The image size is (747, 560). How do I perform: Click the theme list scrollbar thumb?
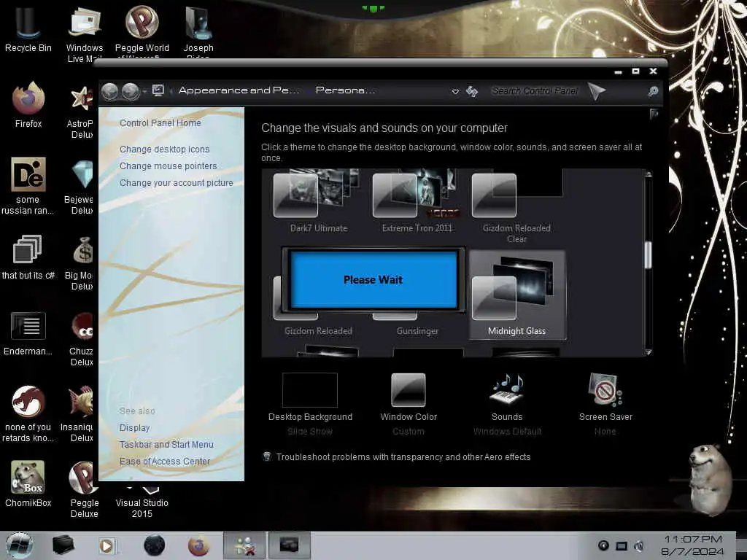coord(648,254)
